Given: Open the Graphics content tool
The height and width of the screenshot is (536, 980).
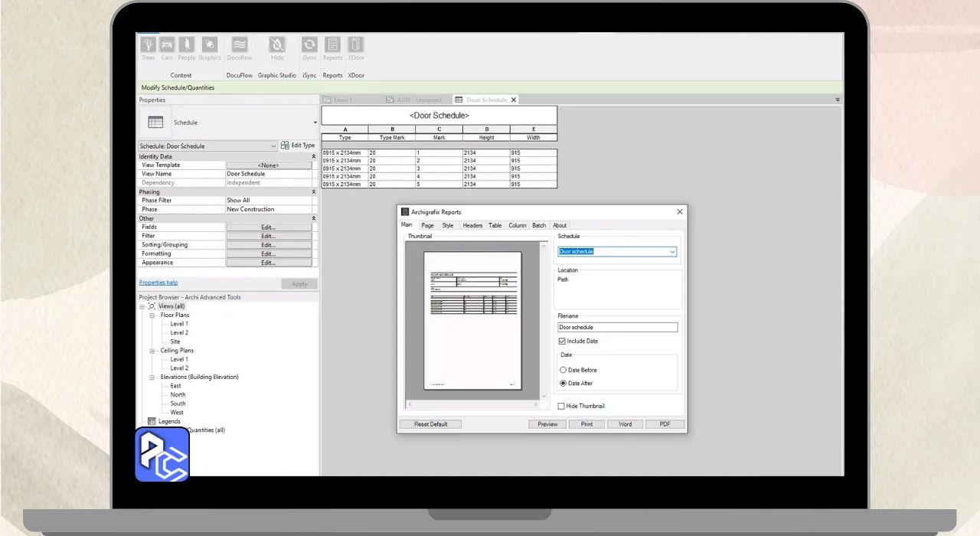Looking at the screenshot, I should click(210, 46).
